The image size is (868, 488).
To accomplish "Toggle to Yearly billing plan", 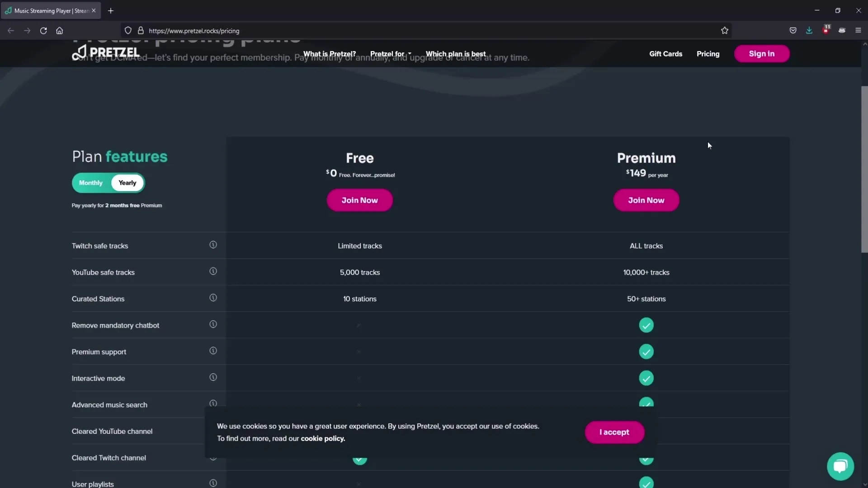I will [127, 183].
